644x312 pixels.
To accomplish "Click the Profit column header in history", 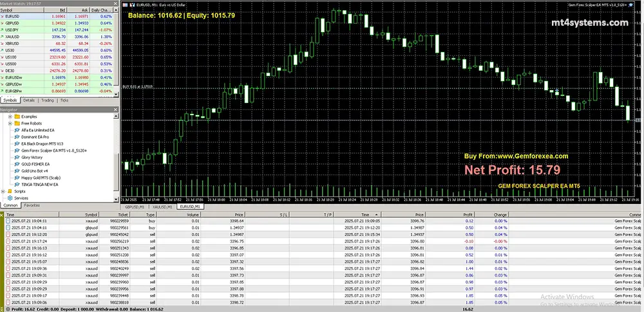I will pyautogui.click(x=450, y=215).
